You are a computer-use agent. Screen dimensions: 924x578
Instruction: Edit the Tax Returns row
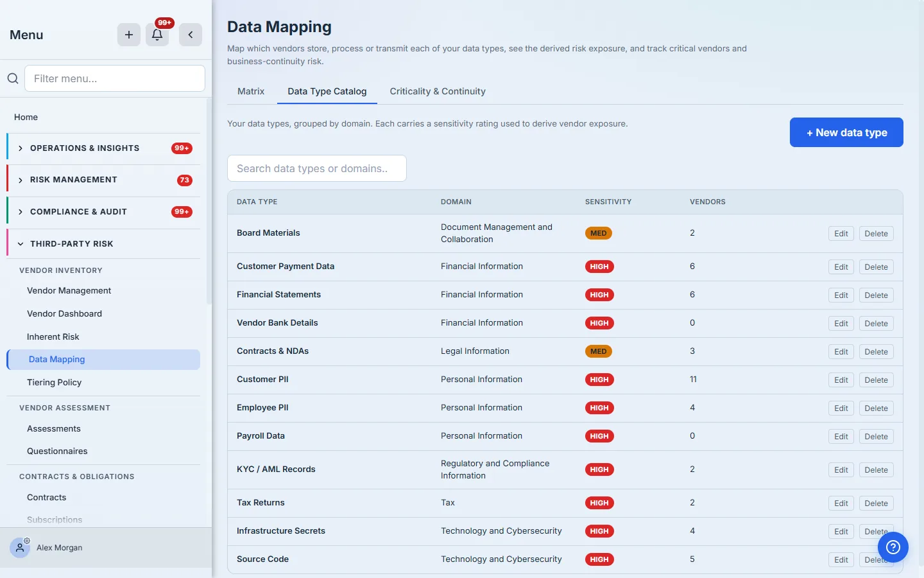(x=841, y=504)
